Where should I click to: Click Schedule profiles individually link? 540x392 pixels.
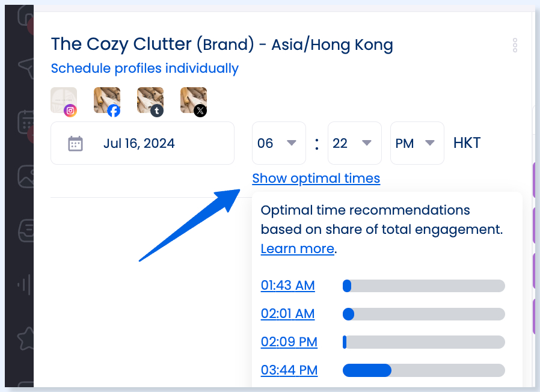tap(145, 68)
